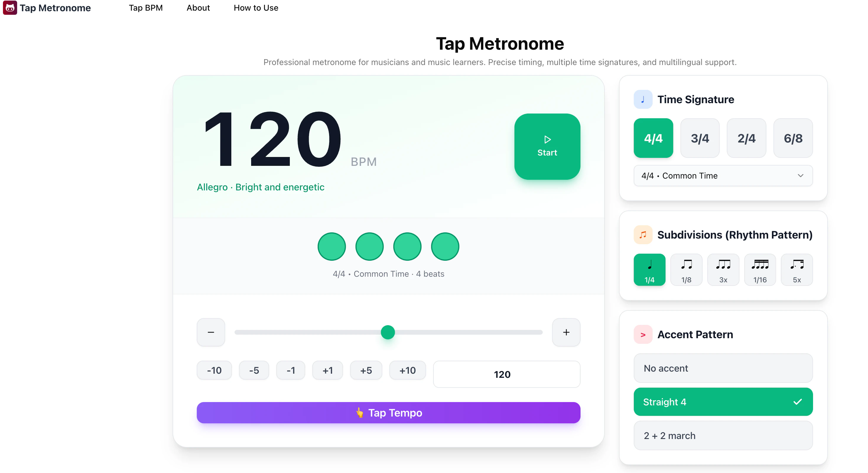Select the 6/8 time signature

point(793,138)
